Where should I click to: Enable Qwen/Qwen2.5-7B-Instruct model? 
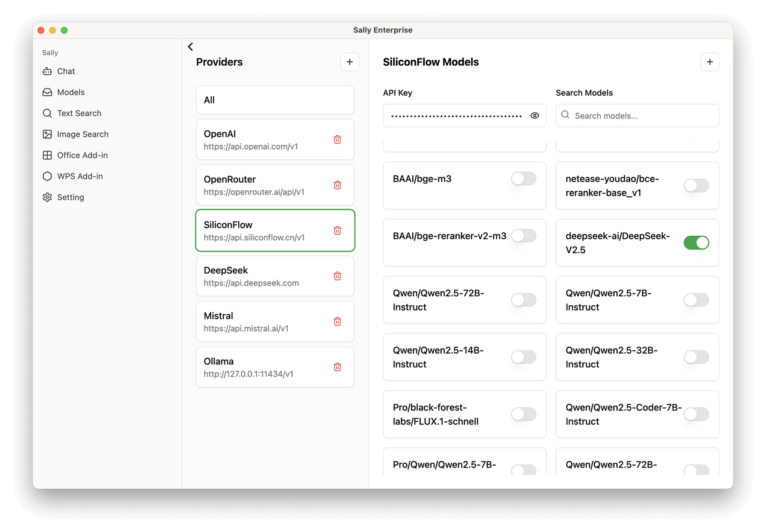pyautogui.click(x=697, y=300)
